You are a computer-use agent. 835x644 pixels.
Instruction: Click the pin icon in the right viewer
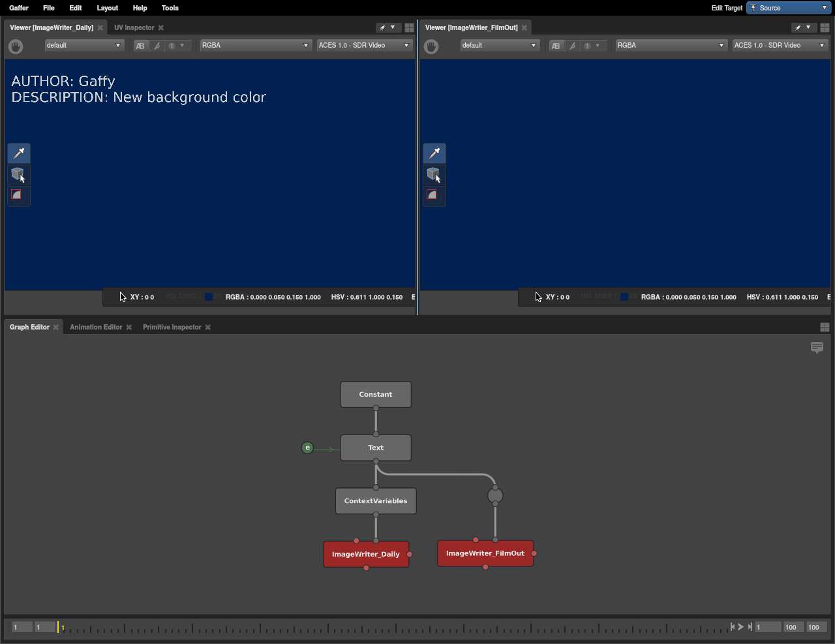point(798,27)
